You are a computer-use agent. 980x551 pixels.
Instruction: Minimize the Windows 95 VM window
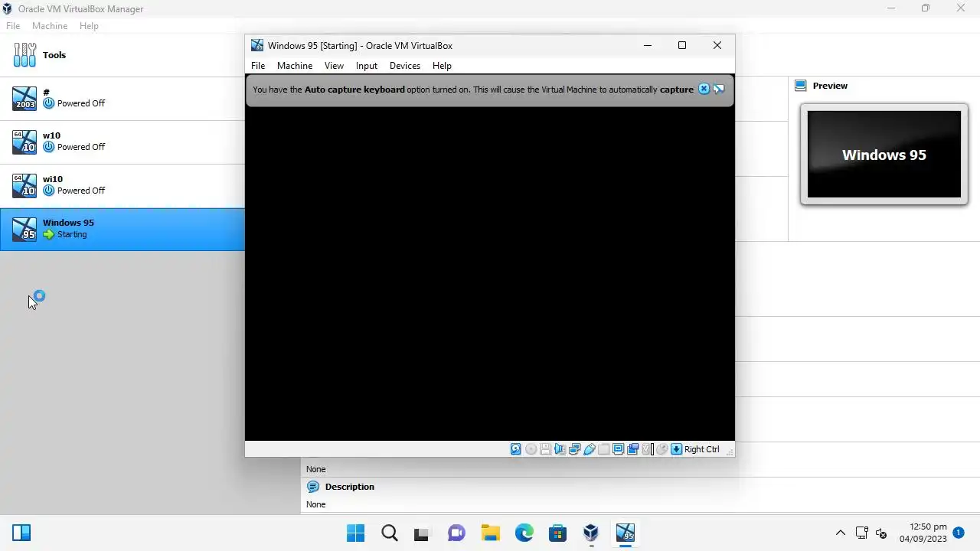[x=648, y=45]
